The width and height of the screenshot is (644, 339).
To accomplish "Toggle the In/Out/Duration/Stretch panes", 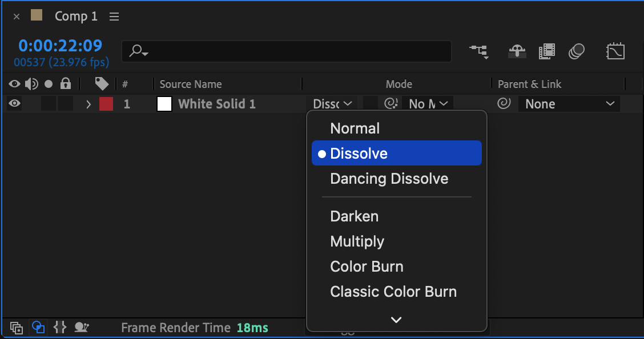I will (60, 328).
